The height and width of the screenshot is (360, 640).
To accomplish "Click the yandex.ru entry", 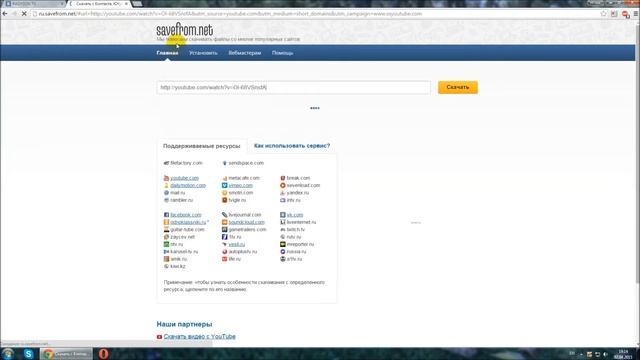I will tap(298, 193).
